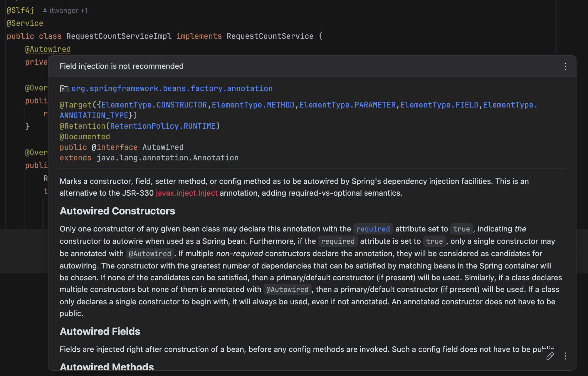This screenshot has width=588, height=376.
Task: Click the @Service annotation
Action: [25, 23]
